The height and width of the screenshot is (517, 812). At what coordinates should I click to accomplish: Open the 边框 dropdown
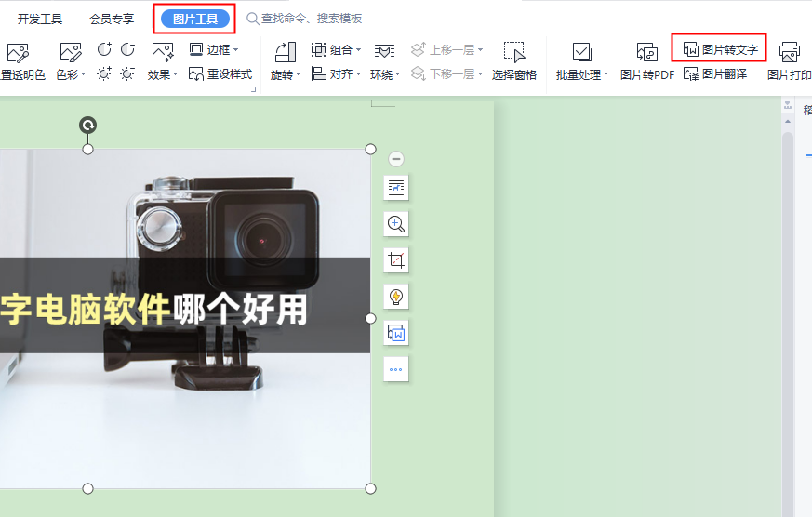pyautogui.click(x=214, y=49)
